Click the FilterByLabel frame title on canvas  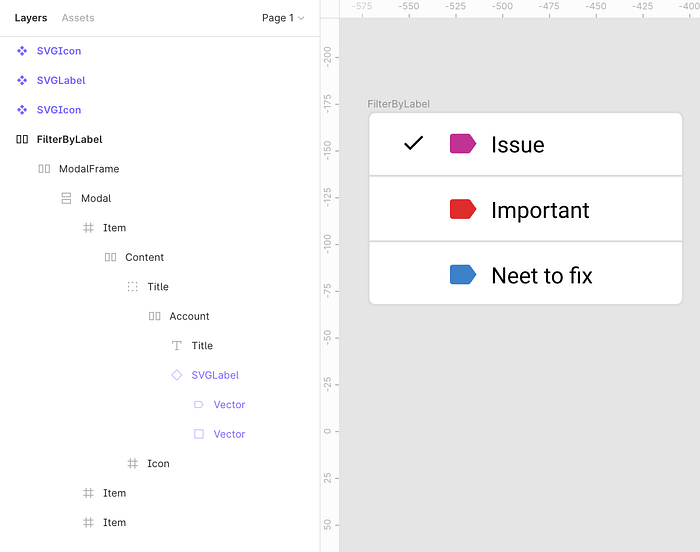click(398, 104)
